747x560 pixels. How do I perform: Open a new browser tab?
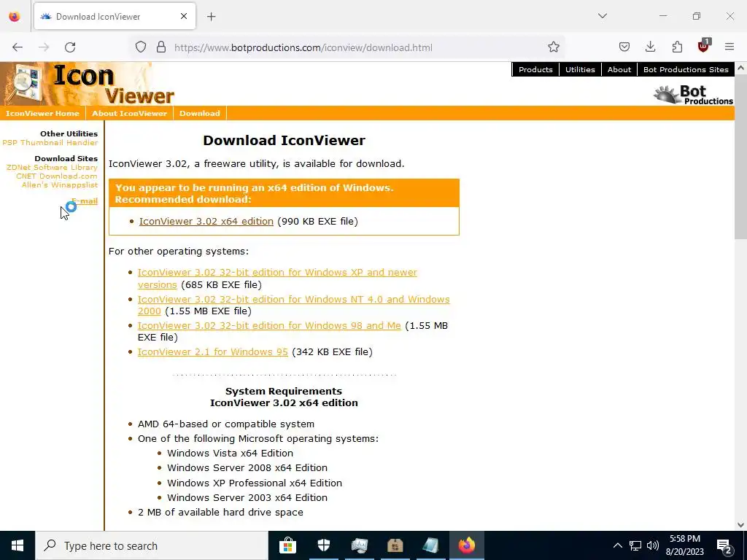point(212,17)
